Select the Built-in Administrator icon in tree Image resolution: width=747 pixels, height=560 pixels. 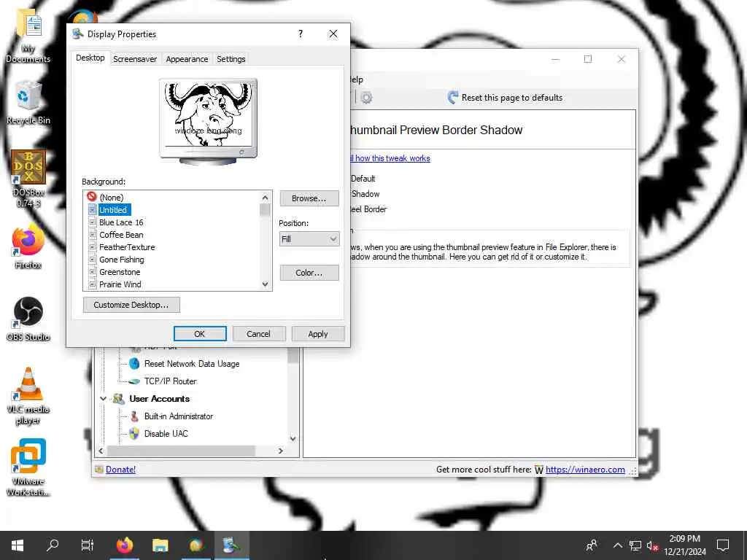(135, 416)
